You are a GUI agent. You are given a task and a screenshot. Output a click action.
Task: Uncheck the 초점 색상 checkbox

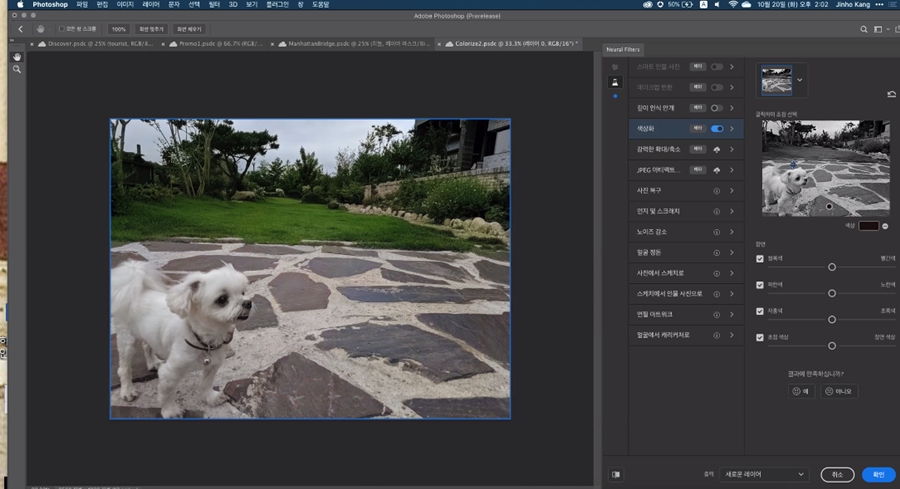[760, 337]
